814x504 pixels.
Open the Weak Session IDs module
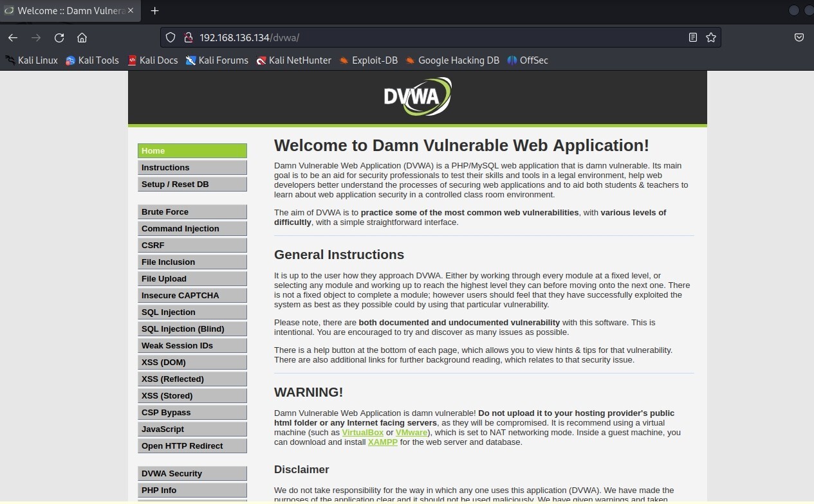[192, 345]
